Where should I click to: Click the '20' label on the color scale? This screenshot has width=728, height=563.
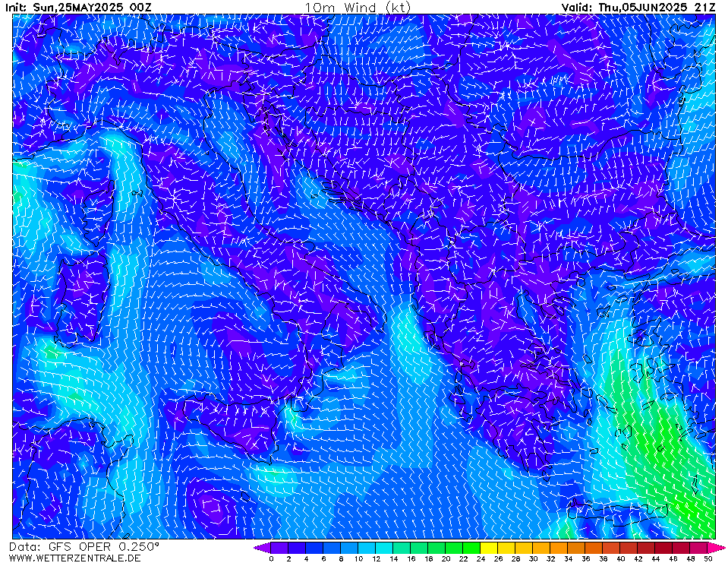click(x=446, y=558)
